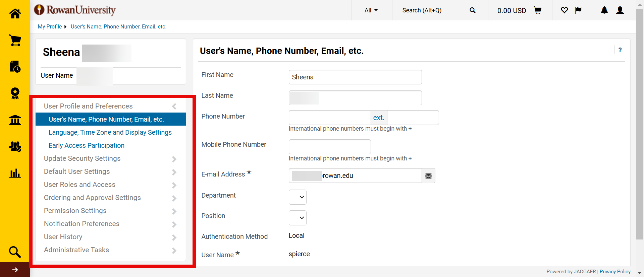Click the My Profile breadcrumb link
644x277 pixels.
tap(50, 26)
